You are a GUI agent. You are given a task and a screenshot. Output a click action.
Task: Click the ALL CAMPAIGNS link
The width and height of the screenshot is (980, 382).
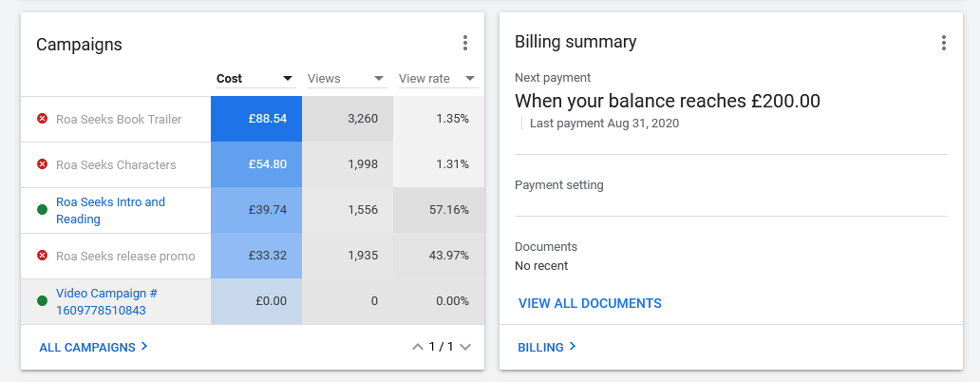93,347
